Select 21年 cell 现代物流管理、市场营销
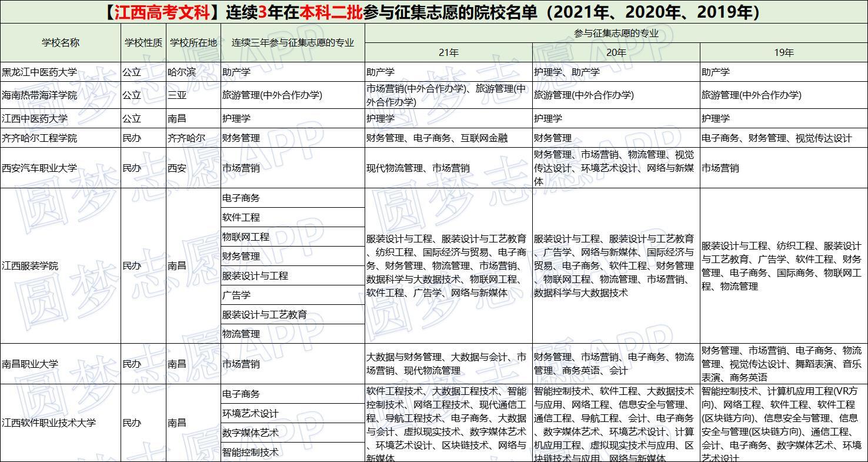Image resolution: width=868 pixels, height=462 pixels. click(x=449, y=168)
